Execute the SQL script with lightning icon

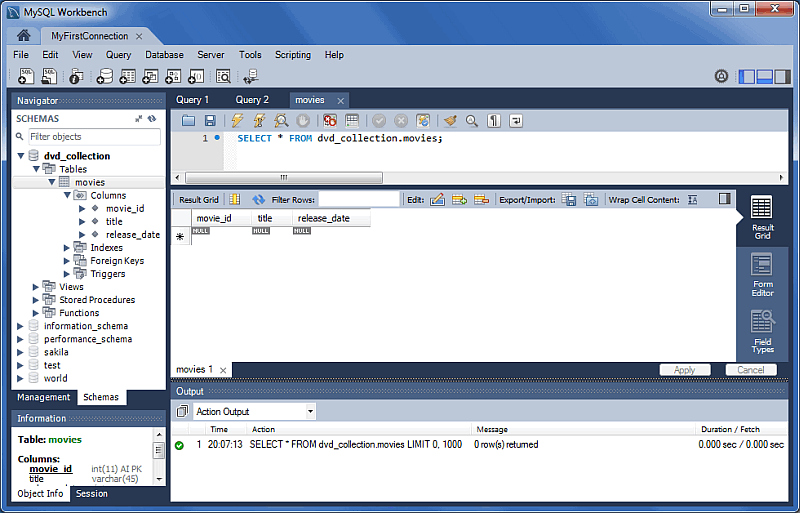[237, 120]
